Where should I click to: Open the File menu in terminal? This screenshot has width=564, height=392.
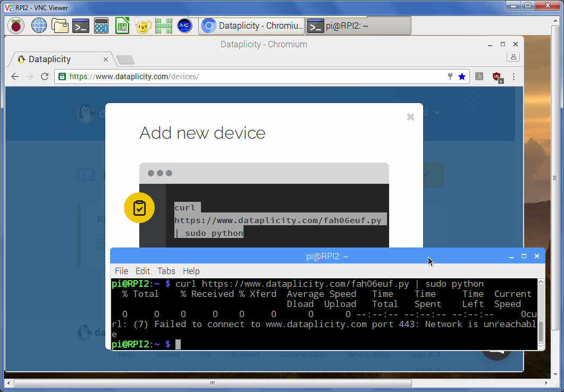pos(121,271)
